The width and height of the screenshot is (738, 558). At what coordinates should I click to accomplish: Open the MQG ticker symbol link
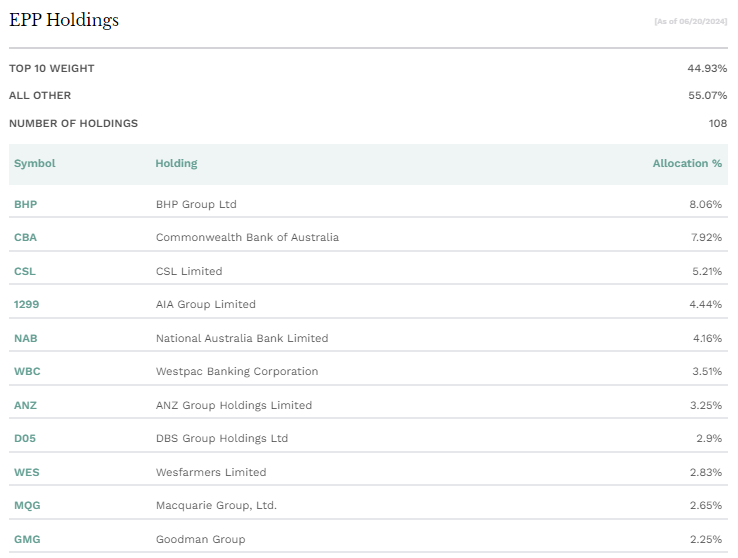(x=27, y=505)
